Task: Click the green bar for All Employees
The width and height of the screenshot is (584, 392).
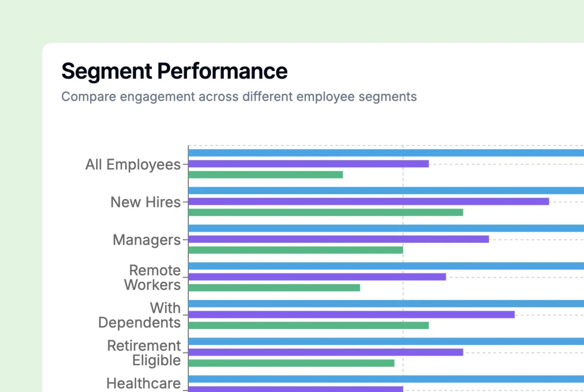Action: (x=265, y=175)
